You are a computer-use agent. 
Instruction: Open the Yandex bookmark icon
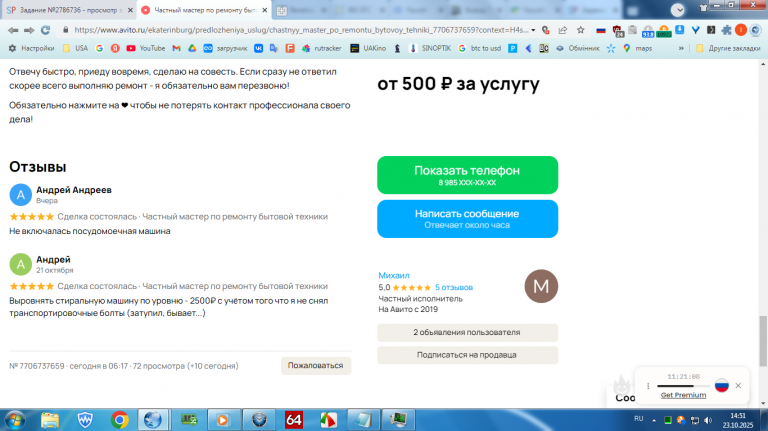tap(115, 48)
